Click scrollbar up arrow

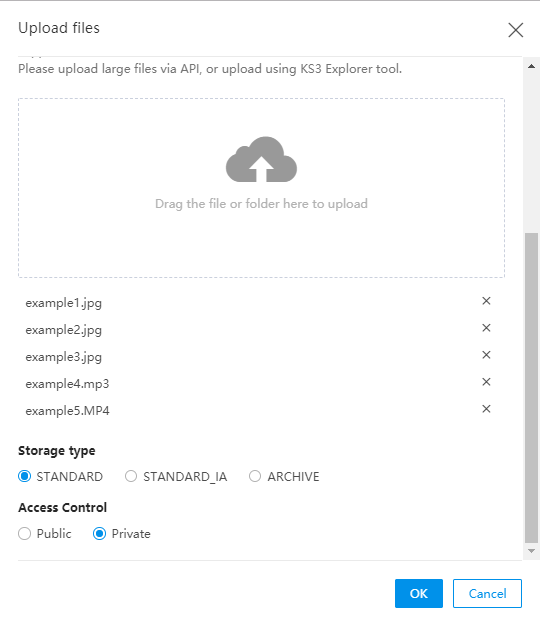531,66
